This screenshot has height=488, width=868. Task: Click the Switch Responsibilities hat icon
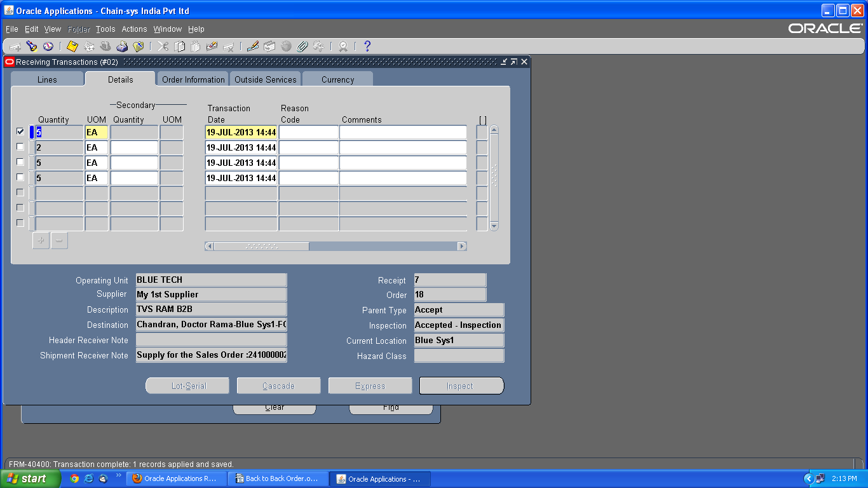(105, 46)
